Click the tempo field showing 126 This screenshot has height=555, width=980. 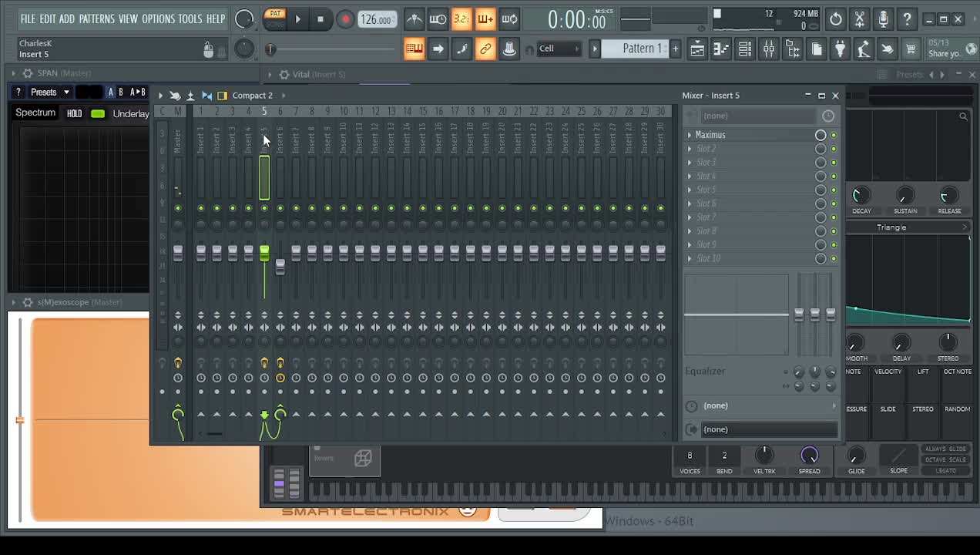click(377, 19)
